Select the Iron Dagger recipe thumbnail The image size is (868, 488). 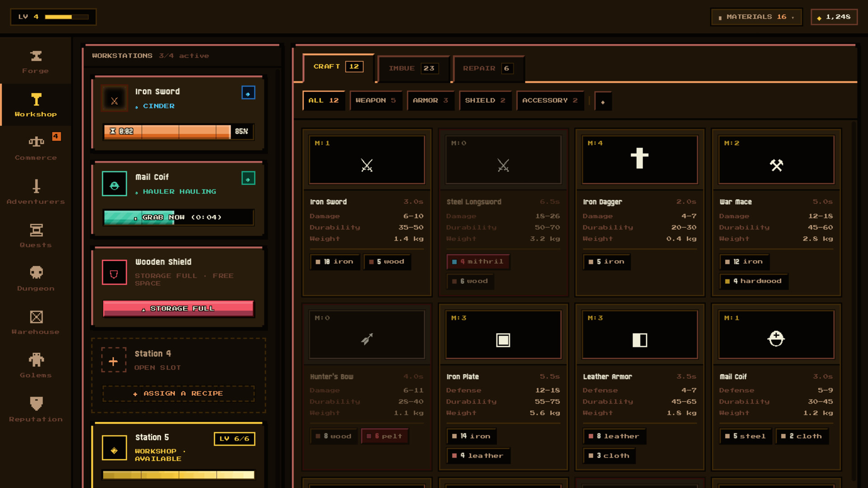[x=640, y=160]
